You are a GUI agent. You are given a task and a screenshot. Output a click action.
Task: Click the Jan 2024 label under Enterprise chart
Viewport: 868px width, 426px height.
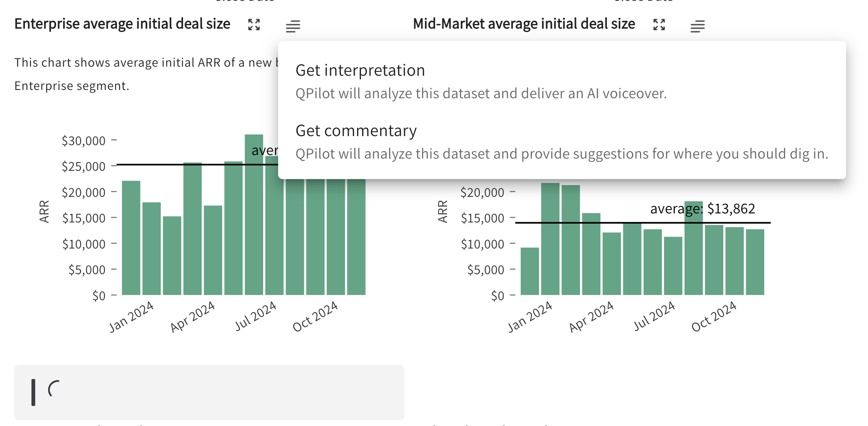tap(131, 317)
